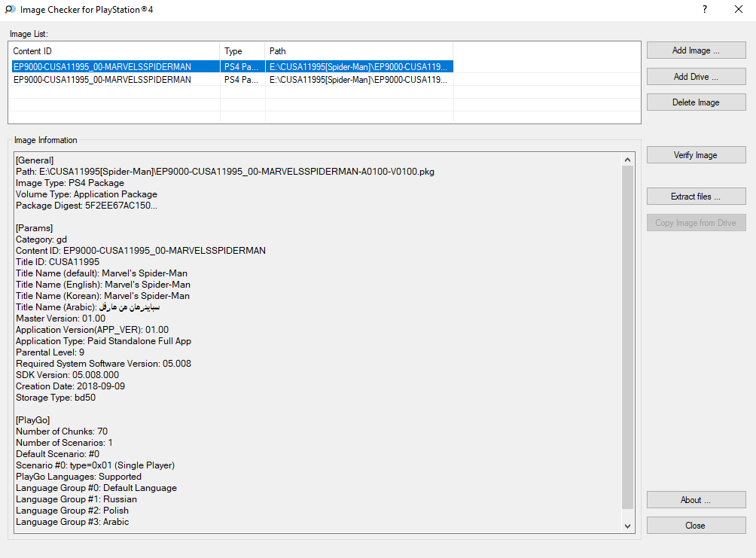The image size is (756, 558).
Task: Click the 'Parental Level: 9' line
Action: 50,352
